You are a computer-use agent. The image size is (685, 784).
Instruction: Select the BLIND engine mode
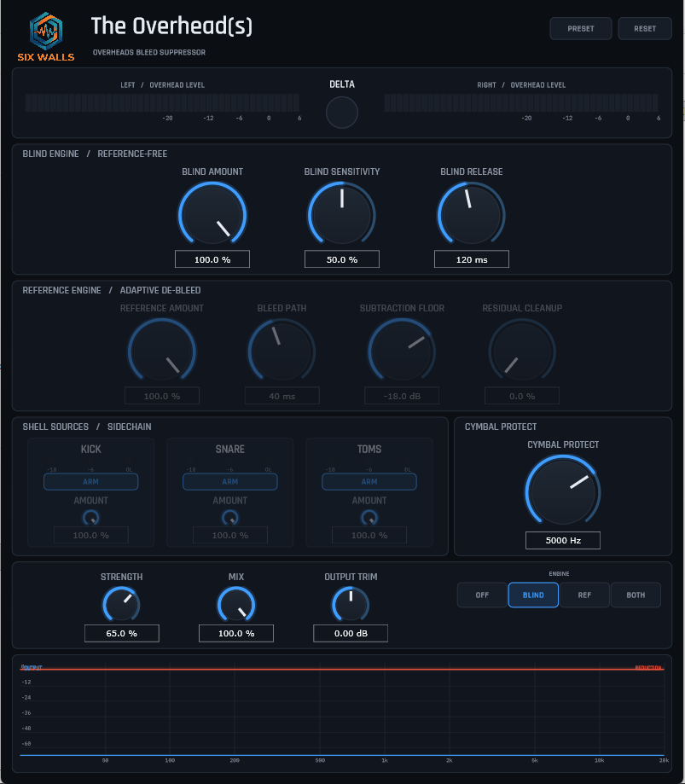(533, 595)
